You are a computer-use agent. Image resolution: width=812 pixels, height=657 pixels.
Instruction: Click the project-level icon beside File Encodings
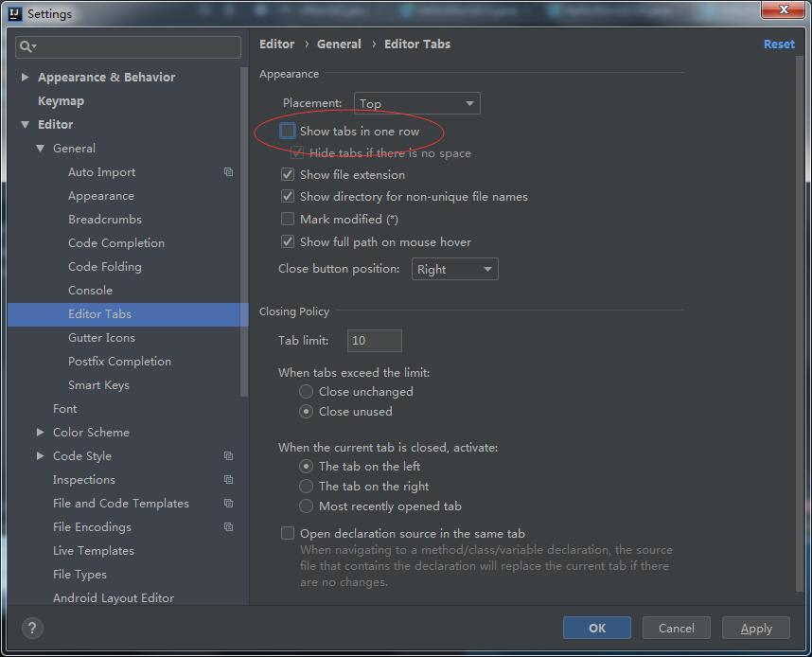(228, 527)
